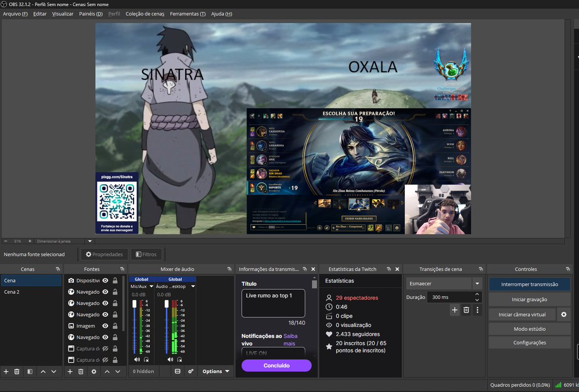The height and width of the screenshot is (392, 579).
Task: Click the purple Concluído button
Action: tap(276, 365)
